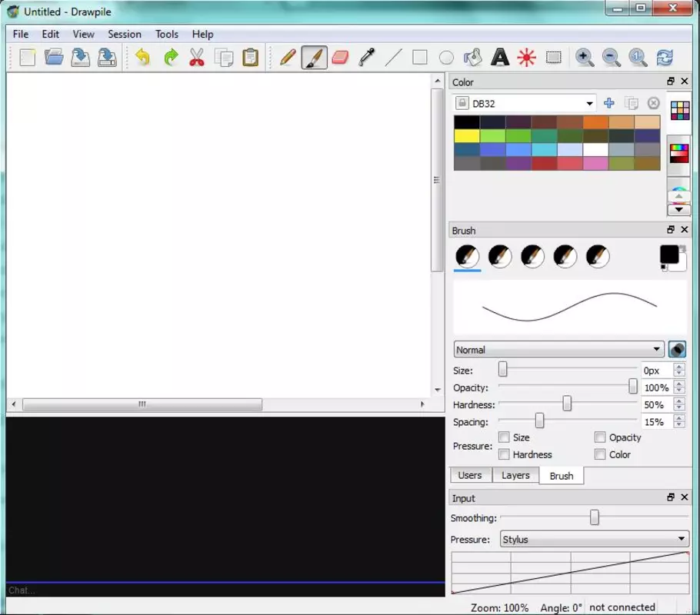The height and width of the screenshot is (615, 700).
Task: Enable Color pressure checkbox
Action: [x=600, y=454]
